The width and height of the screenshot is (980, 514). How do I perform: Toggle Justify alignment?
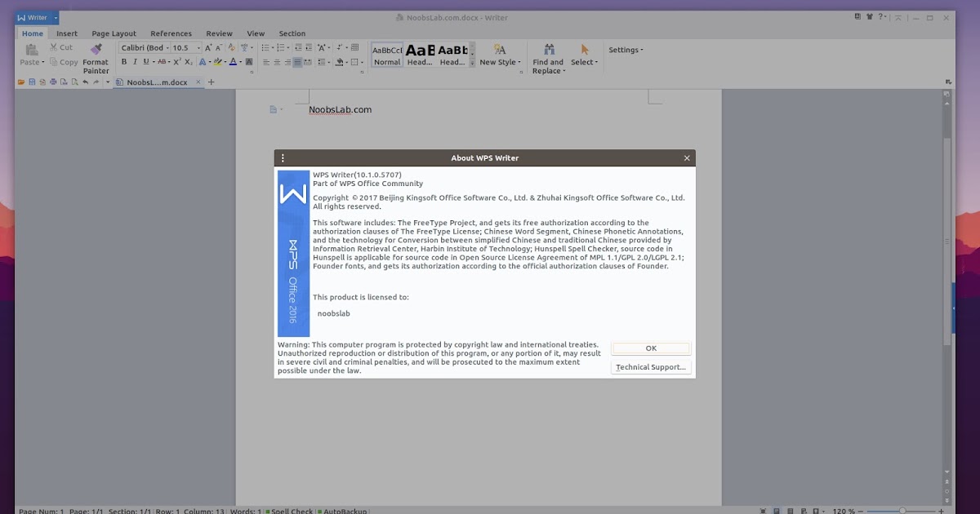(297, 62)
